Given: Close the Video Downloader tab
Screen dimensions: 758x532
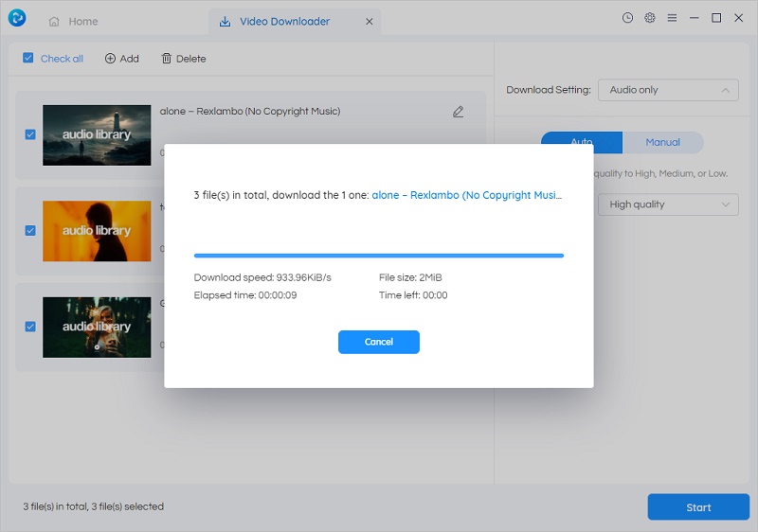Looking at the screenshot, I should coord(370,22).
